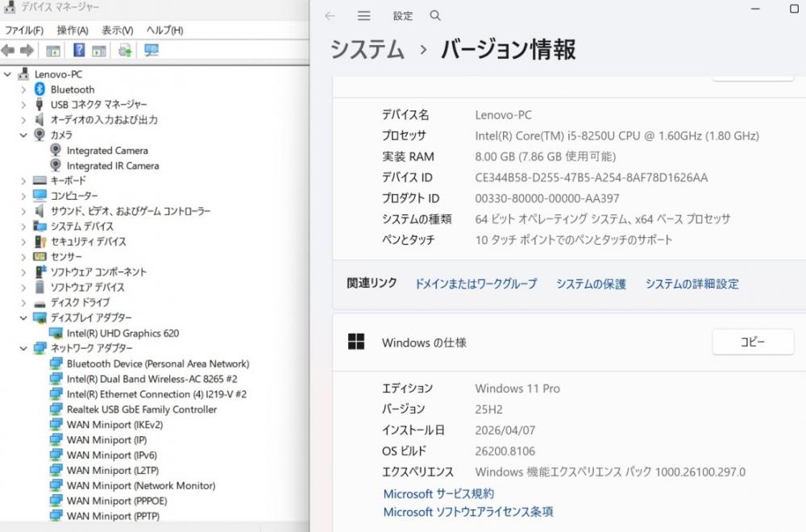Expand the コンピューター category

pos(23,196)
